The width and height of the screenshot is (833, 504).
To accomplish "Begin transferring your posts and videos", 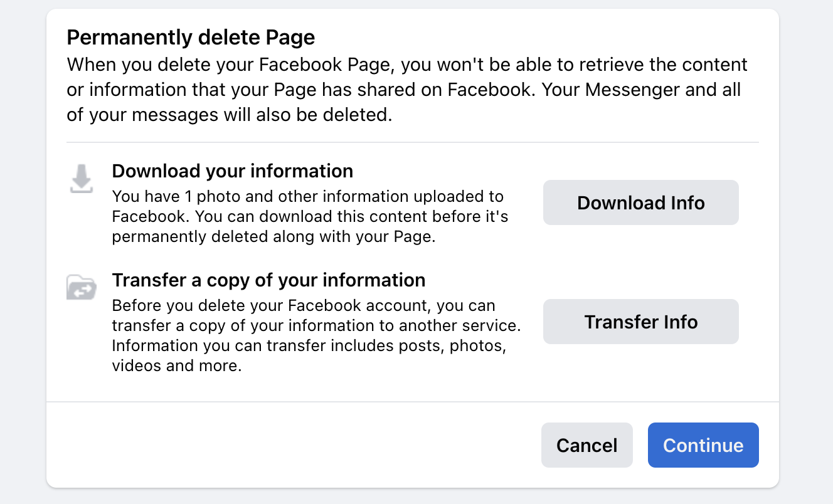I will click(640, 322).
